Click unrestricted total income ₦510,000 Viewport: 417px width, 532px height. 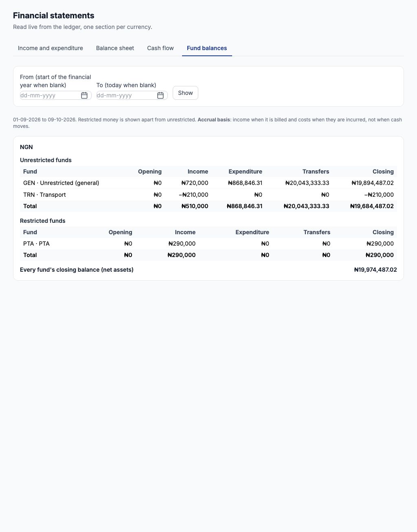(x=195, y=206)
